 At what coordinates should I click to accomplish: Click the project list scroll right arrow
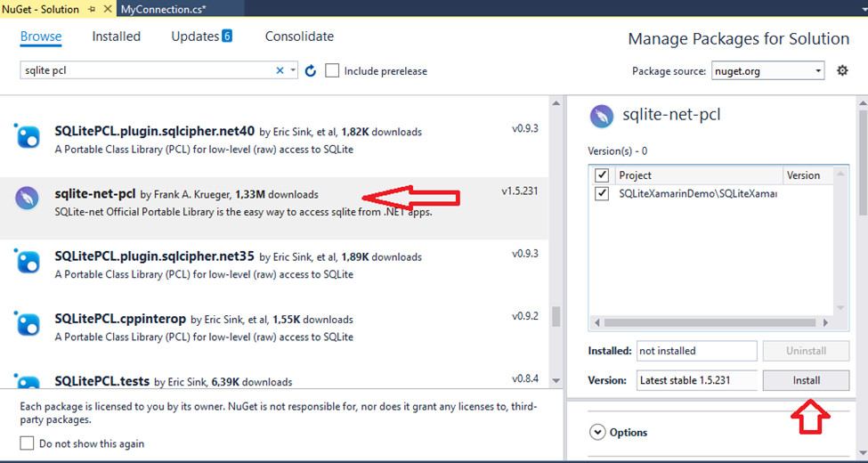(825, 322)
